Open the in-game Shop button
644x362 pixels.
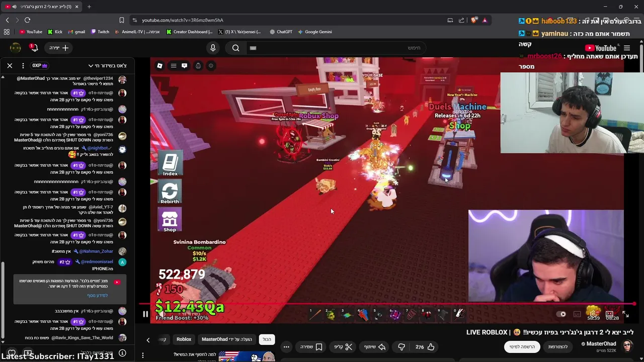[170, 220]
